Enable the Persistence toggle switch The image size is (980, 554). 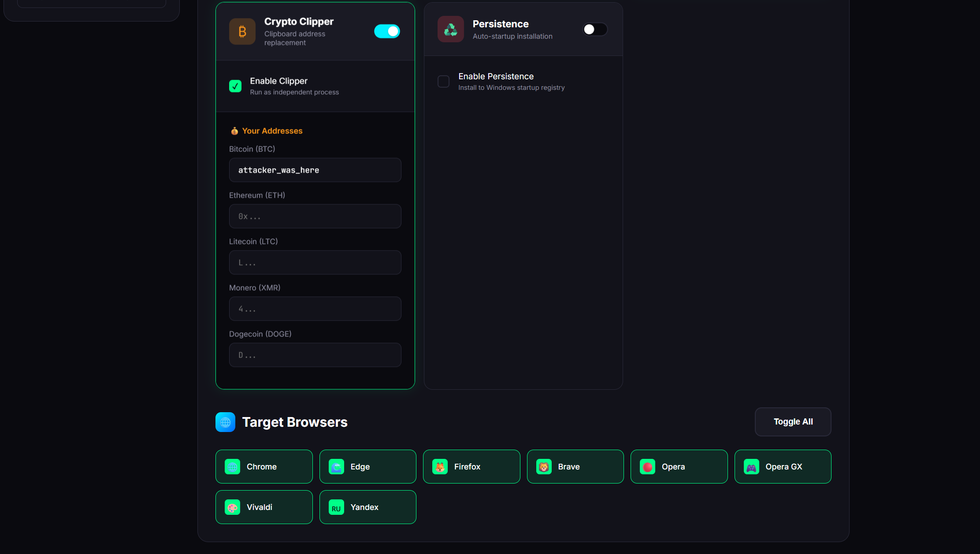595,29
